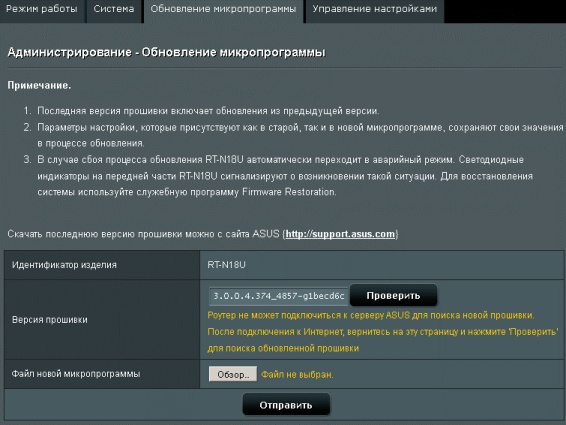Click the Администрирование page heading
This screenshot has width=566, height=425.
(166, 52)
